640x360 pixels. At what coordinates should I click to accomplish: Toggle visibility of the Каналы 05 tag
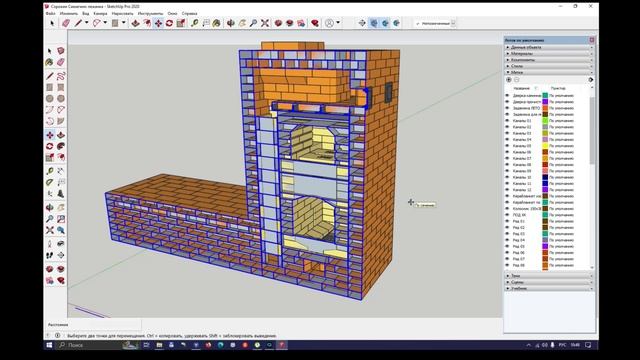(507, 146)
